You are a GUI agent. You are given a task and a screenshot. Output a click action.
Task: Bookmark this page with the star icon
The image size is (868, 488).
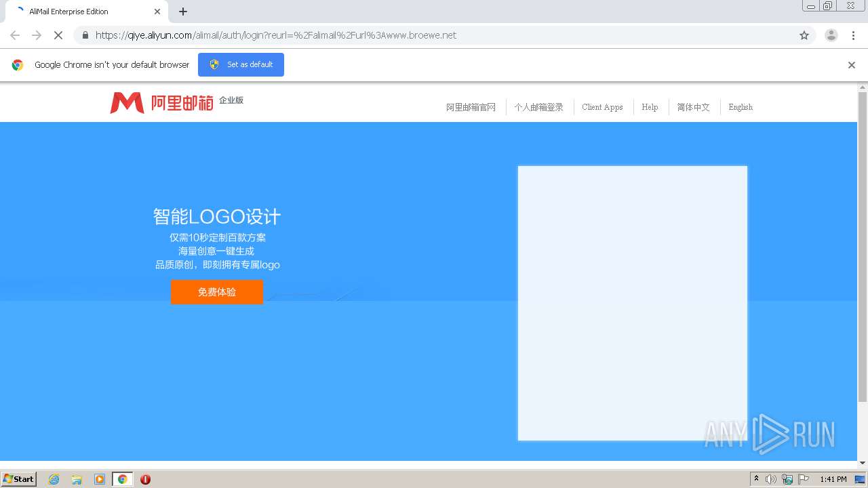click(804, 35)
